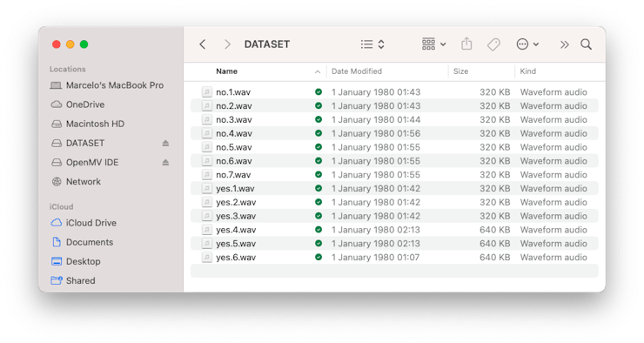Sort by the Kind column header
Viewport: 644px width, 343px height.
527,71
